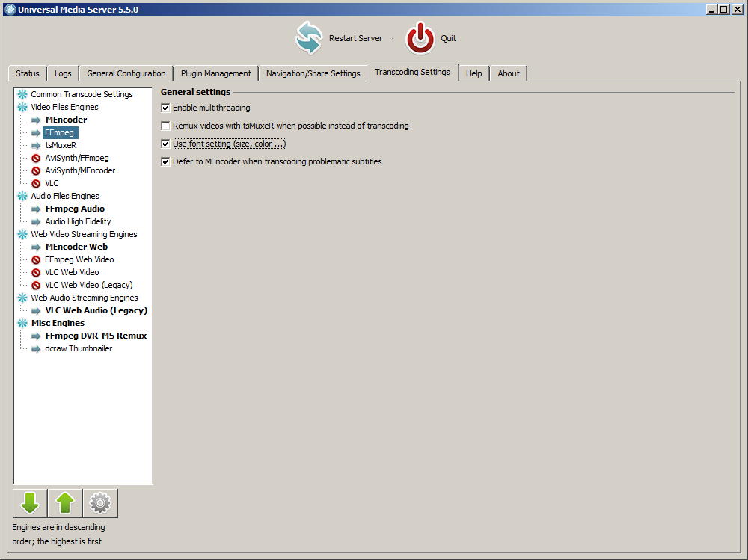Select AviSynth/MEncoder engine entry

pyautogui.click(x=80, y=170)
